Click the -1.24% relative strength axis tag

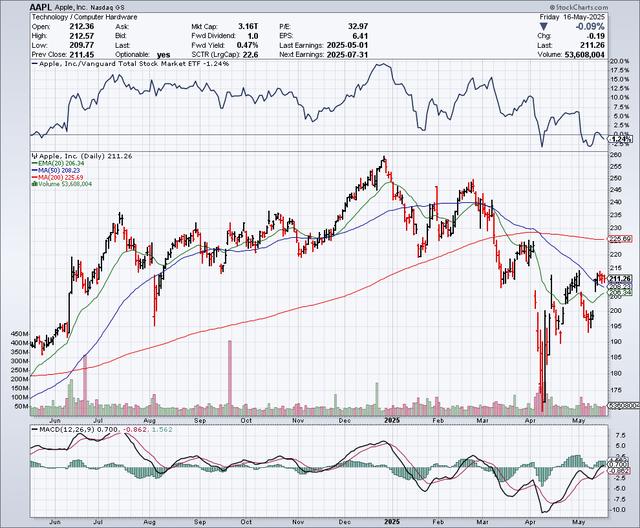click(x=620, y=139)
